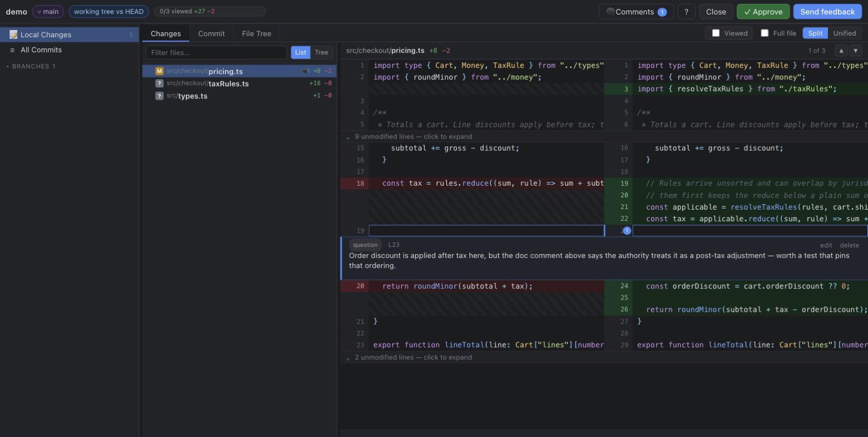The height and width of the screenshot is (437, 868).
Task: Expand the BRANCHES section
Action: pyautogui.click(x=31, y=66)
